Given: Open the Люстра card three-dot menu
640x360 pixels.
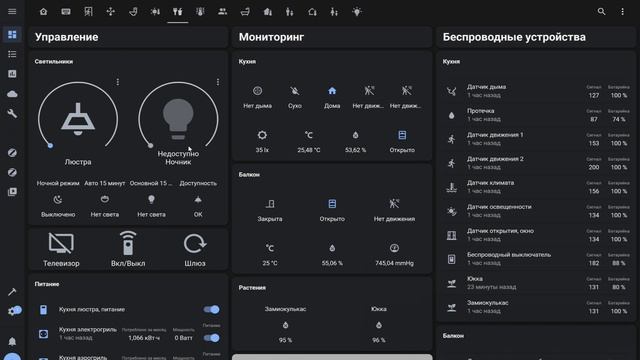Looking at the screenshot, I should [x=118, y=82].
